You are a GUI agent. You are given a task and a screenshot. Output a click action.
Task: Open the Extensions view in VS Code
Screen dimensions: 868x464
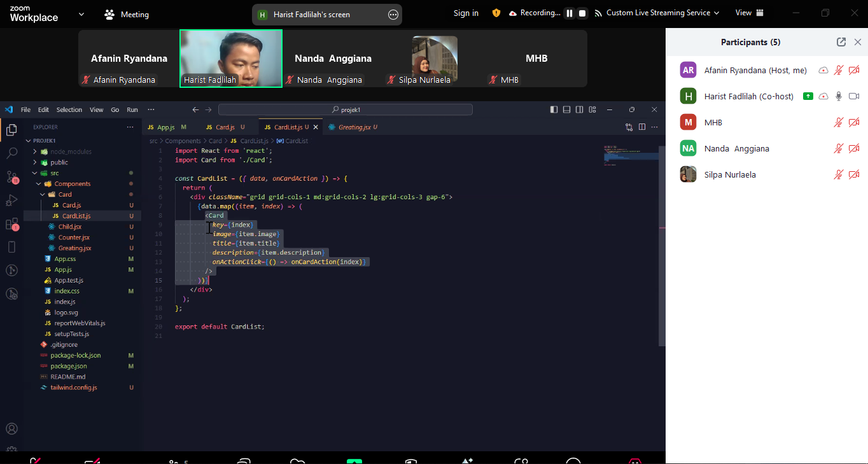pyautogui.click(x=11, y=224)
